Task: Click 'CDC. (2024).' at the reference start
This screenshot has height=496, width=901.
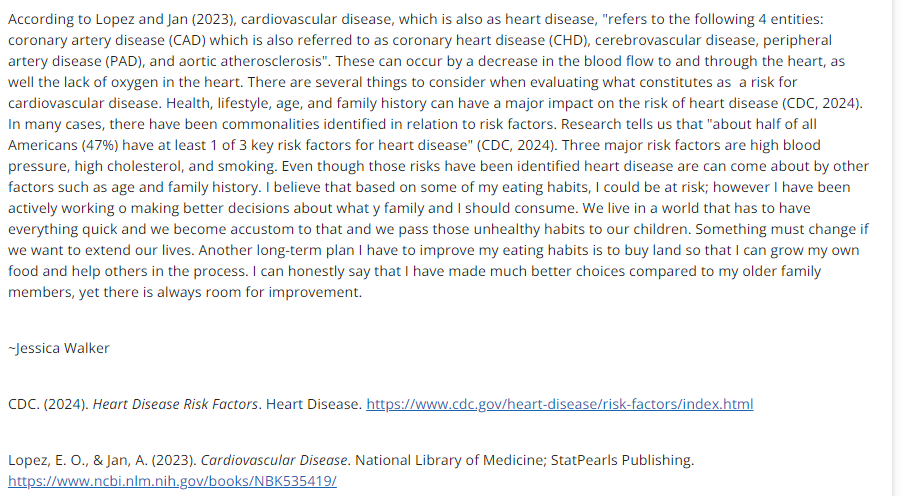Action: pyautogui.click(x=48, y=404)
